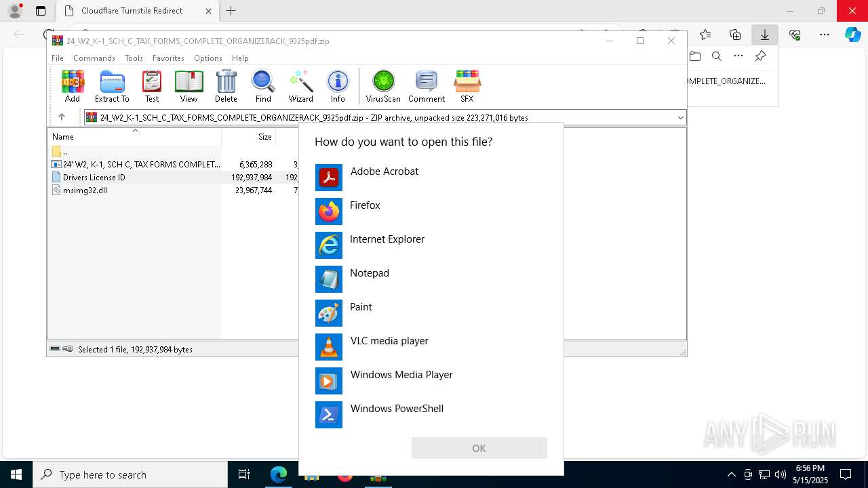Open the Comment tool
Image resolution: width=868 pixels, height=488 pixels.
427,86
